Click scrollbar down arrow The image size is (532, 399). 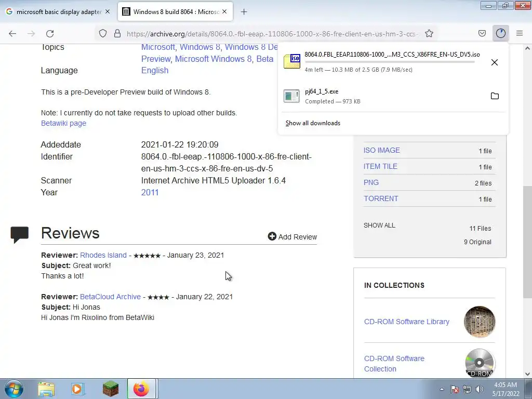pyautogui.click(x=527, y=374)
